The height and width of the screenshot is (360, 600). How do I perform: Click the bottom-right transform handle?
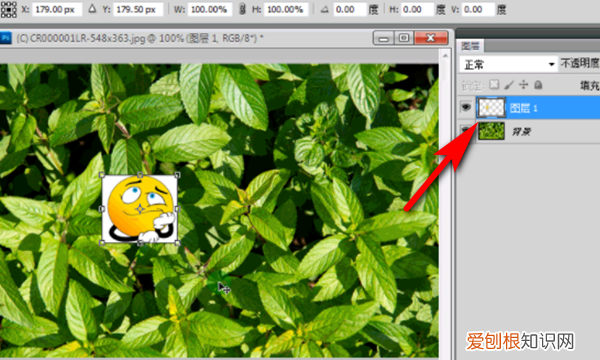click(178, 243)
